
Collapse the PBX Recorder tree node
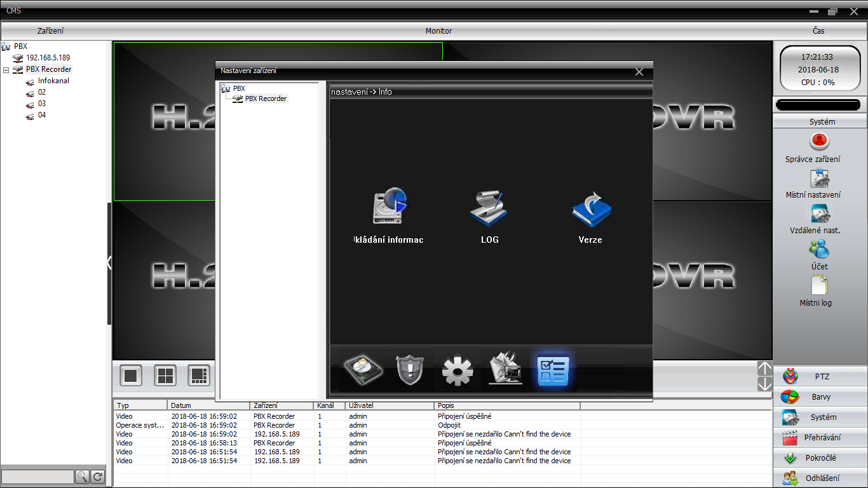6,70
